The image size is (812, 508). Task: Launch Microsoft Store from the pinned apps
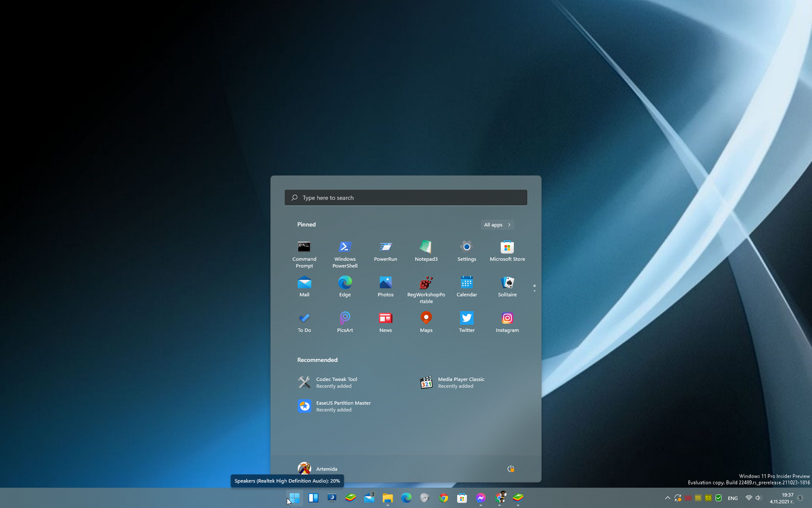507,251
